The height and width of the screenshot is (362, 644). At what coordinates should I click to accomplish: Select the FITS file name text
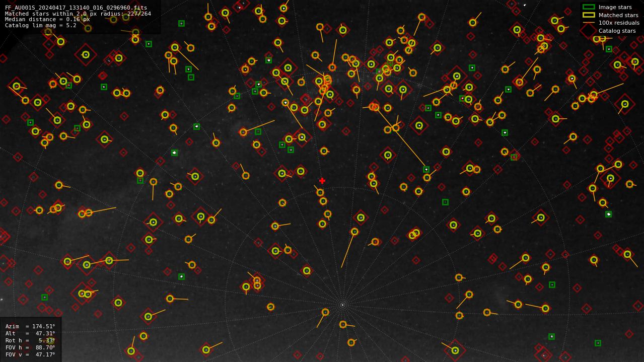[76, 8]
